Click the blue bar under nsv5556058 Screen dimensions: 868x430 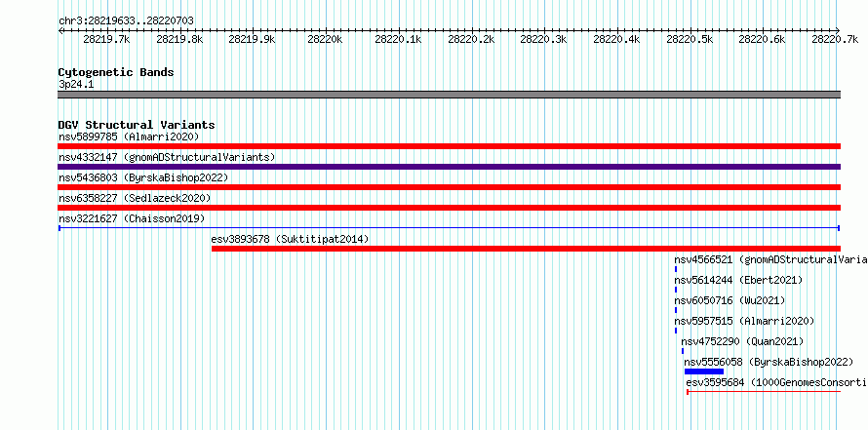pos(704,371)
